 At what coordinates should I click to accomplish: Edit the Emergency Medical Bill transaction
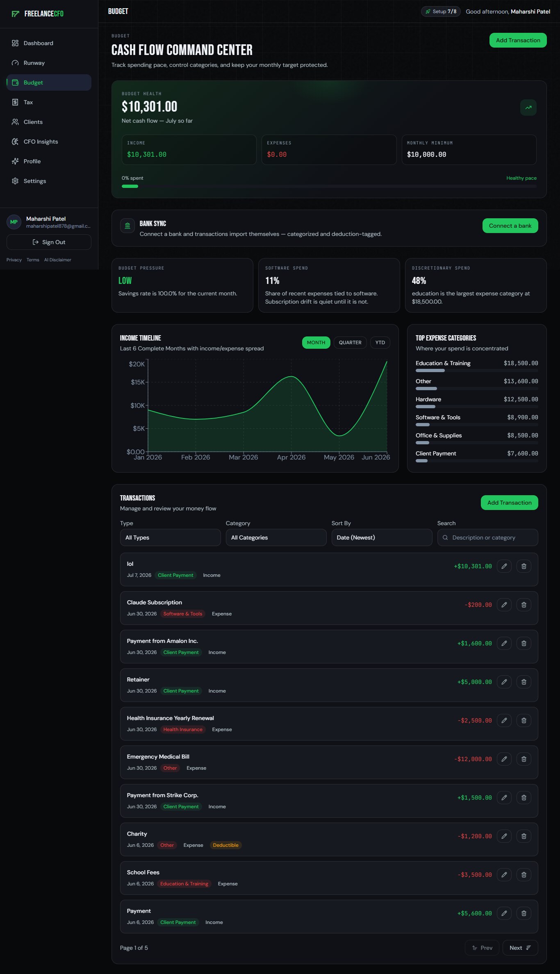point(504,759)
